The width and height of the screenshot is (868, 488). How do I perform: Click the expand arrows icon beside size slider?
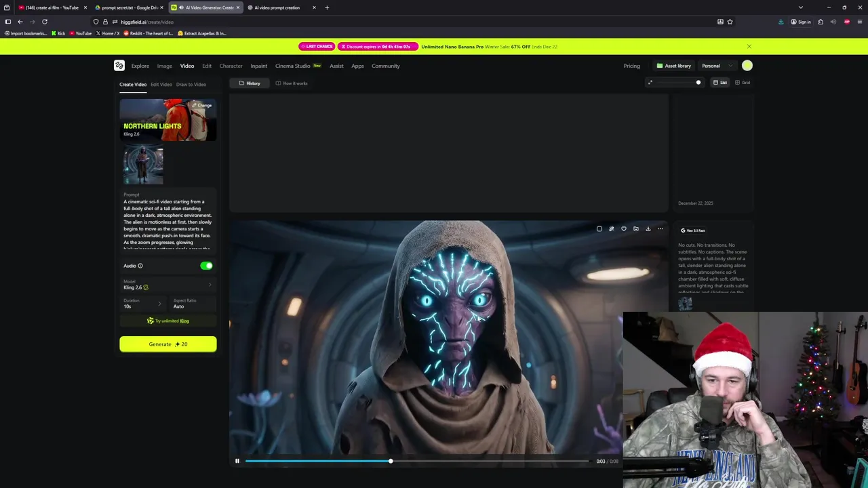[650, 83]
